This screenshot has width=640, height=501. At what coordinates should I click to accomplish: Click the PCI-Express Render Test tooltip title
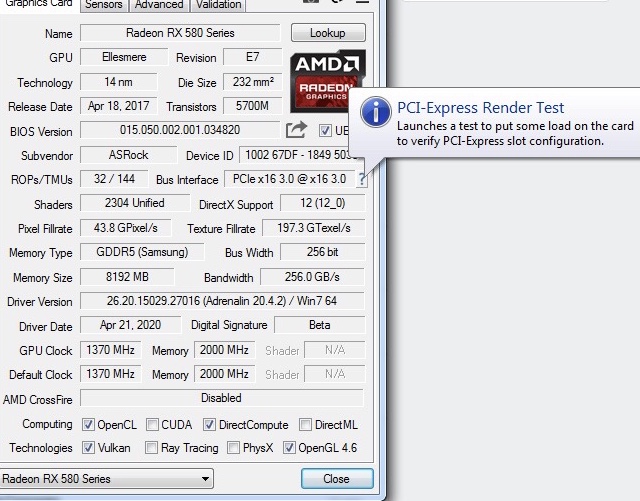(x=480, y=107)
